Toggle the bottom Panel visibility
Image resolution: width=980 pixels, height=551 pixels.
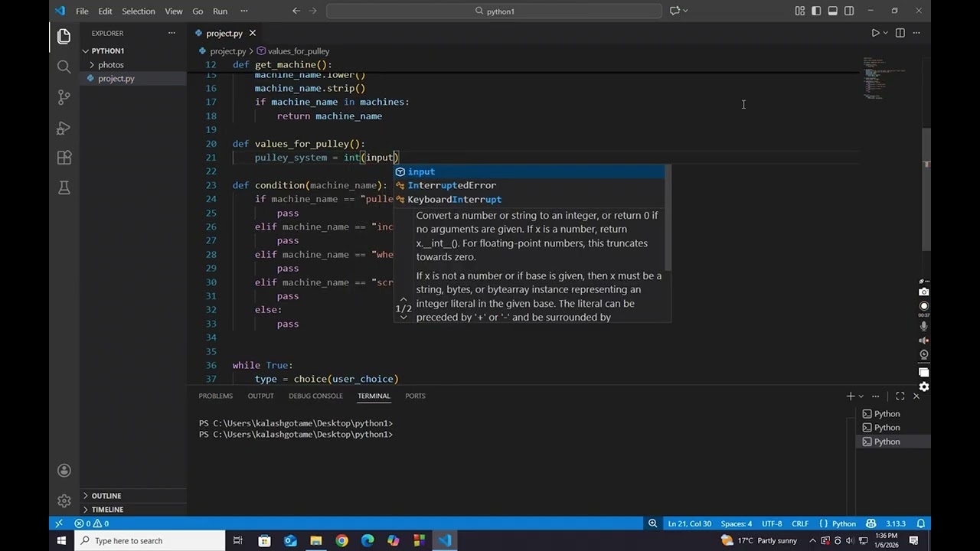(x=832, y=11)
